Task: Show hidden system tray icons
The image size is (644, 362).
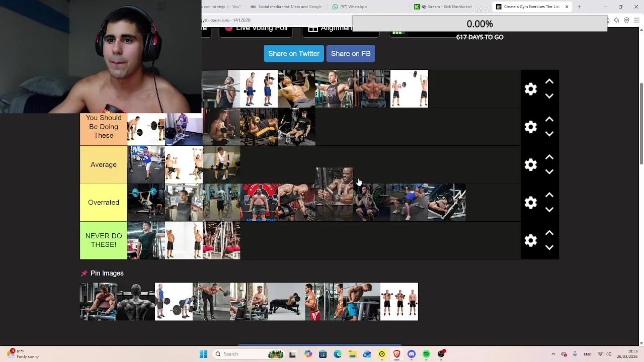Action: [553, 354]
